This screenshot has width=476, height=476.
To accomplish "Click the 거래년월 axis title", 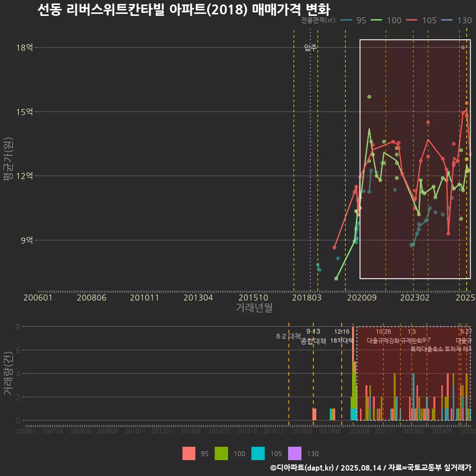I will [254, 307].
